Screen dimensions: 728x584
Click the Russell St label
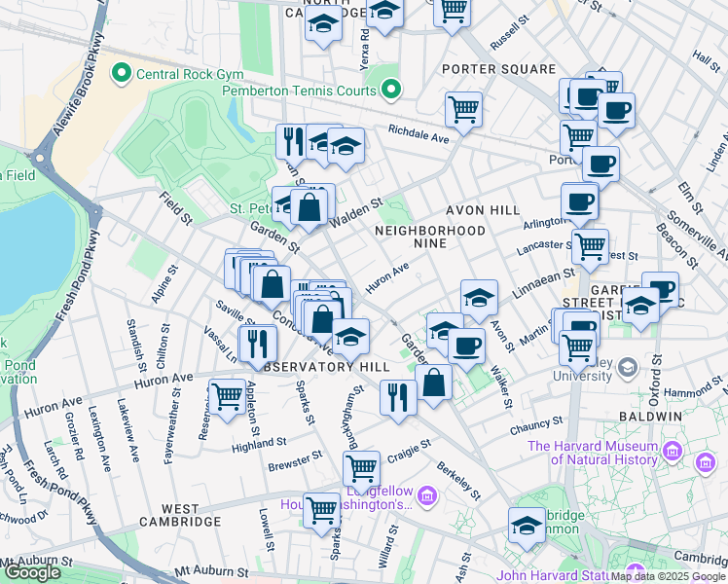[x=510, y=32]
